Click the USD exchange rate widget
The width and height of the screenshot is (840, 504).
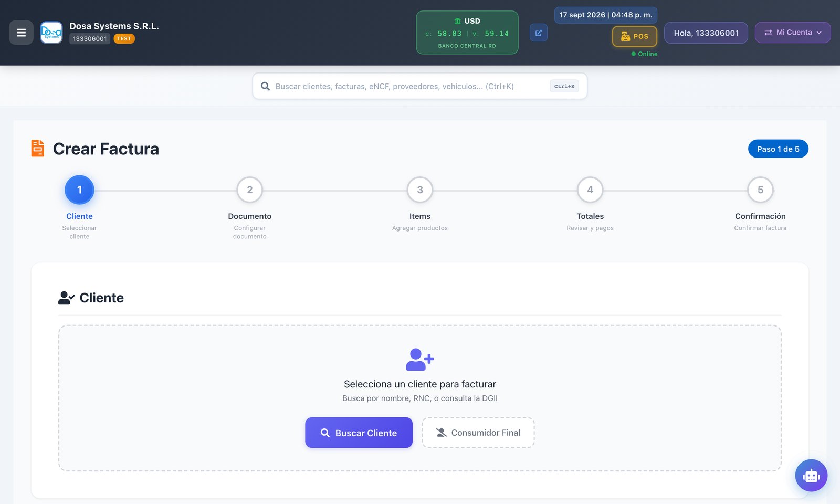click(x=467, y=33)
